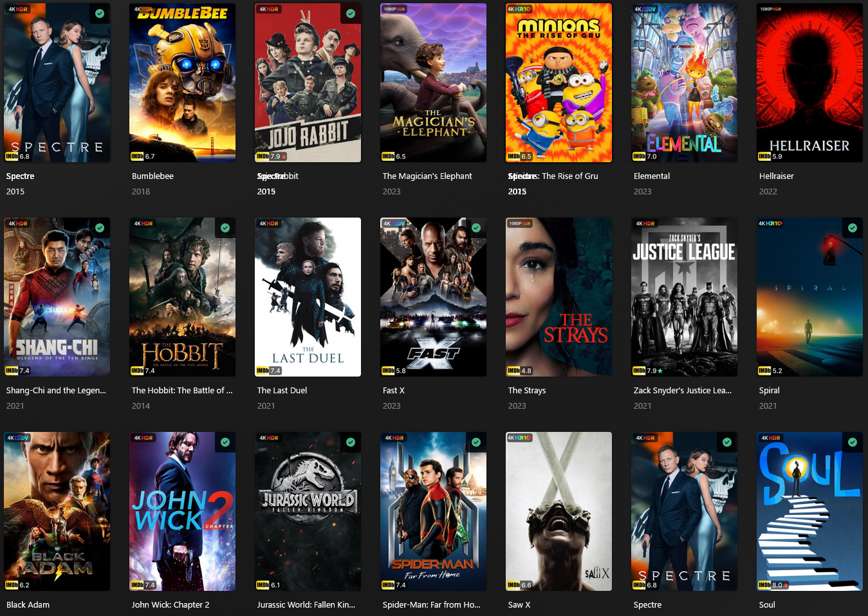
Task: Click the watched checkmark on Jojo Rabbit poster
Action: click(x=351, y=14)
